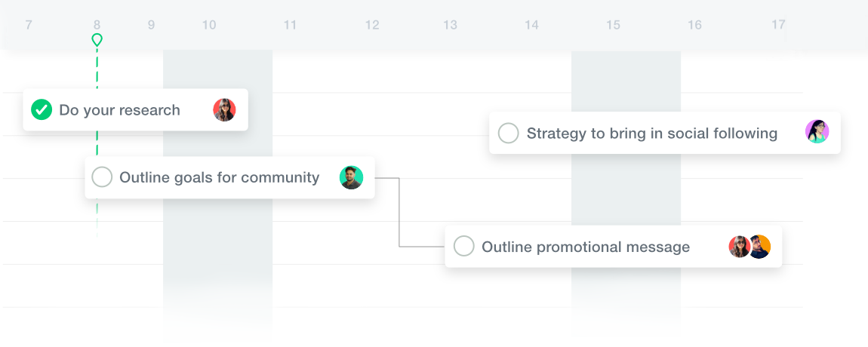Check off 'Outline promotional message' task circle
Image resolution: width=868 pixels, height=347 pixels.
pyautogui.click(x=464, y=246)
